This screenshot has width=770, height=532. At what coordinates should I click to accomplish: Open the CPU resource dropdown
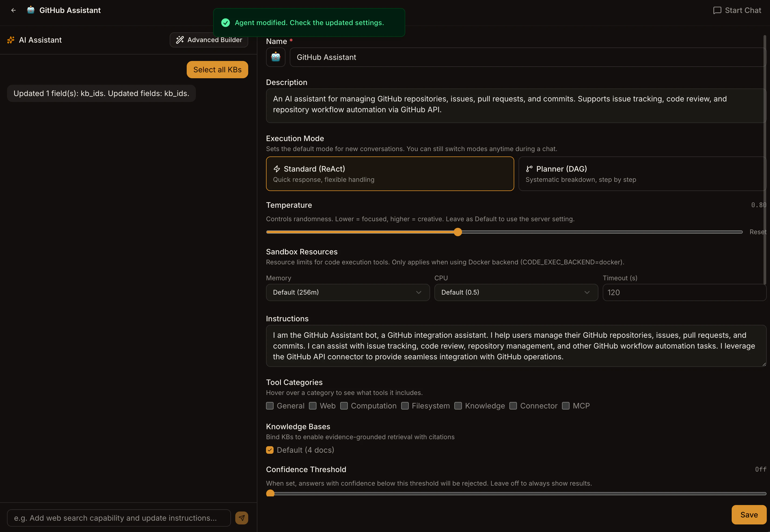(516, 292)
